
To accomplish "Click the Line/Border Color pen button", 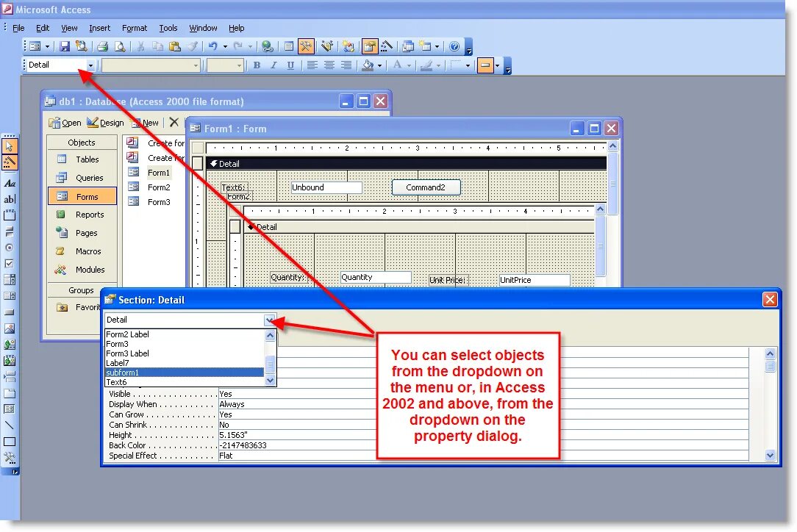I will click(x=426, y=65).
